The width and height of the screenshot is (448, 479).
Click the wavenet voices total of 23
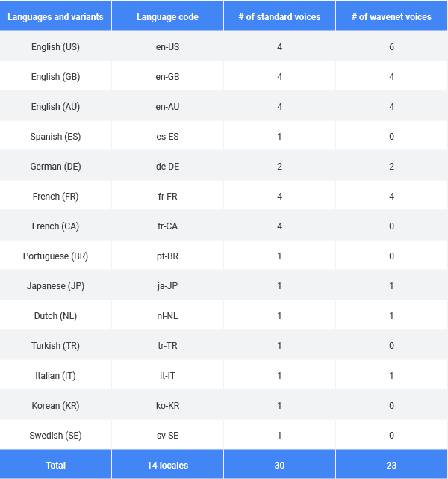(391, 465)
